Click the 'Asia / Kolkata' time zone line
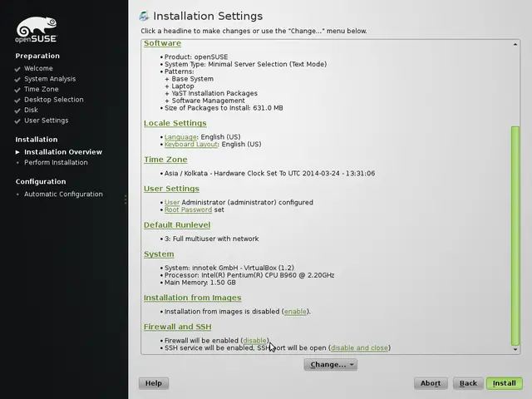Viewport: 532px width, 399px height. [x=269, y=174]
